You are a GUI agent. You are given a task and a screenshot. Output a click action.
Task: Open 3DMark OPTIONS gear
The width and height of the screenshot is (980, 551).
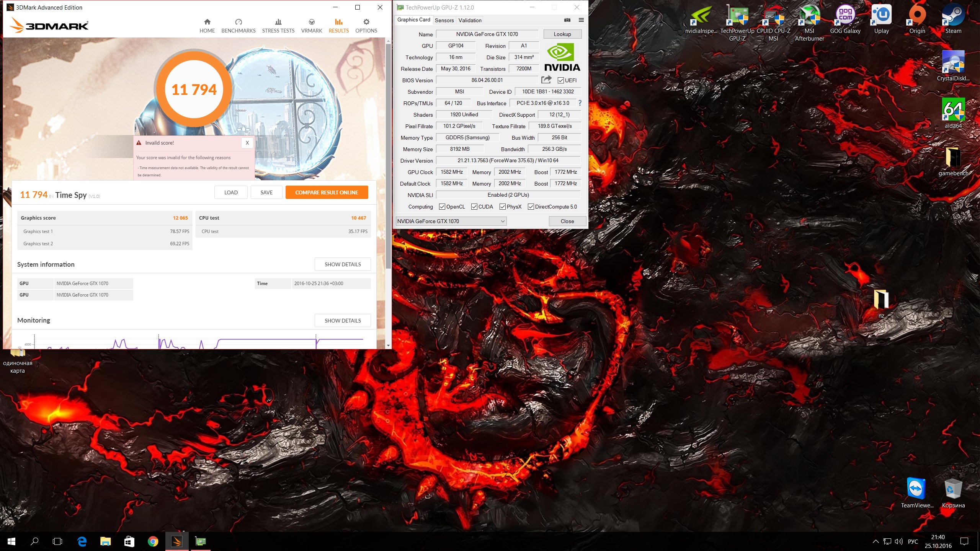366,22
